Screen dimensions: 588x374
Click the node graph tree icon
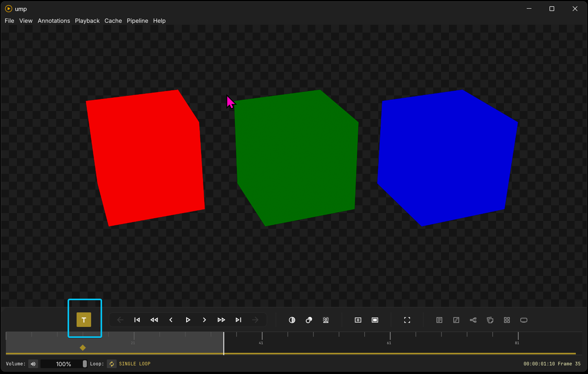click(x=473, y=320)
